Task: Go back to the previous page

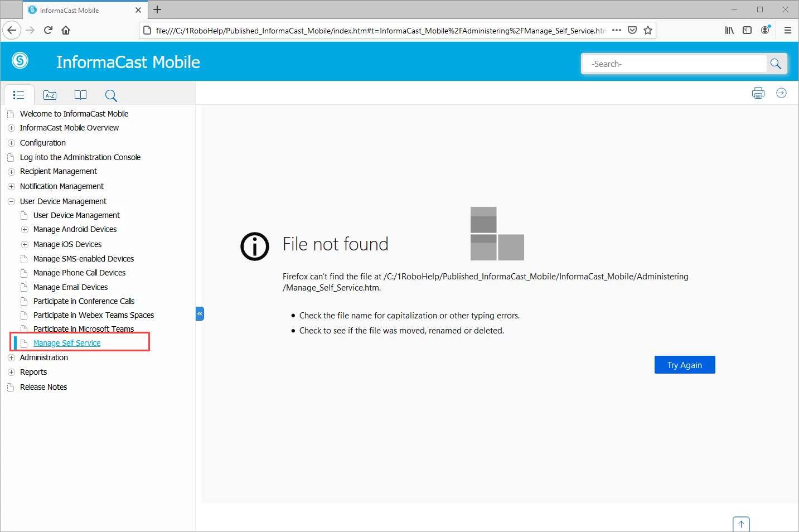Action: [12, 30]
